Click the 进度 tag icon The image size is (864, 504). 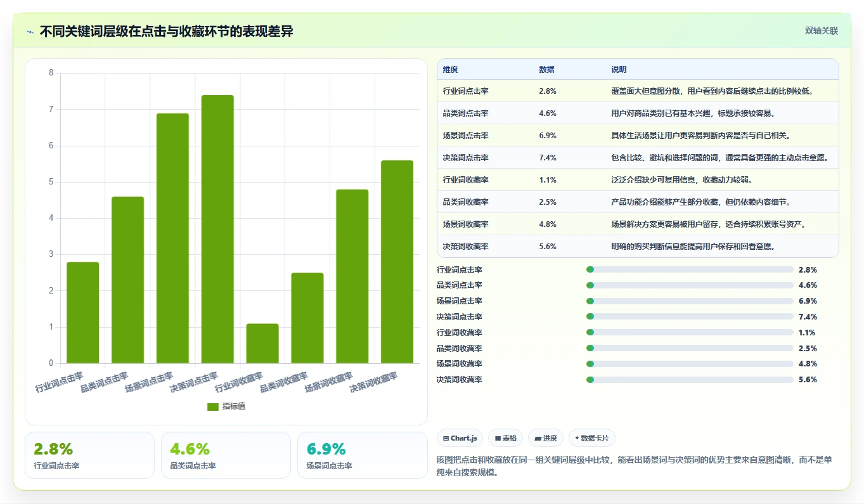538,438
